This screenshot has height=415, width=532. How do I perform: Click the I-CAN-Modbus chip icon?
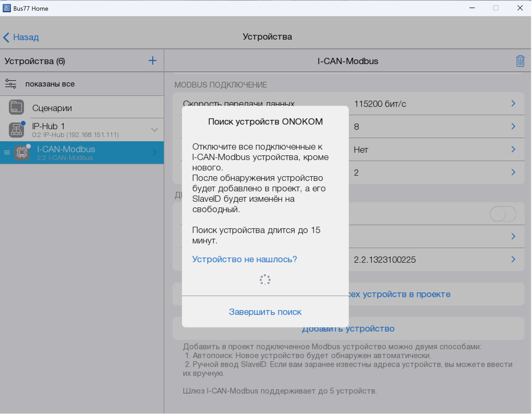pos(22,153)
